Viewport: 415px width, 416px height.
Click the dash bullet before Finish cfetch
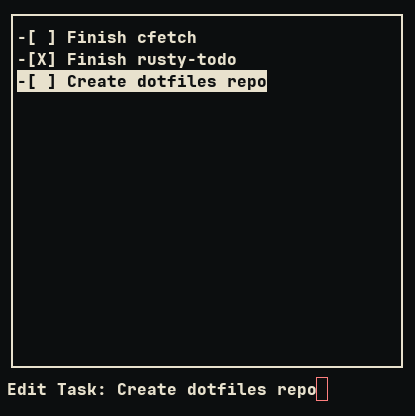[x=22, y=37]
